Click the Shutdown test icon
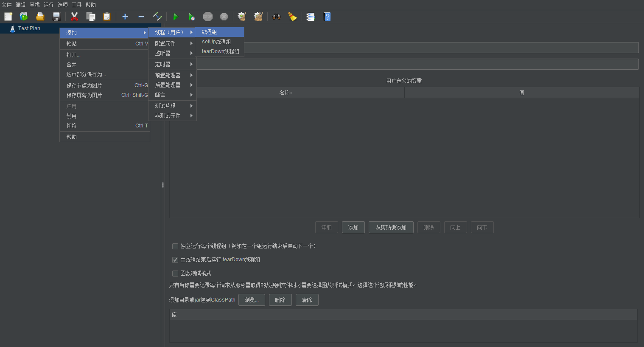 pos(224,17)
